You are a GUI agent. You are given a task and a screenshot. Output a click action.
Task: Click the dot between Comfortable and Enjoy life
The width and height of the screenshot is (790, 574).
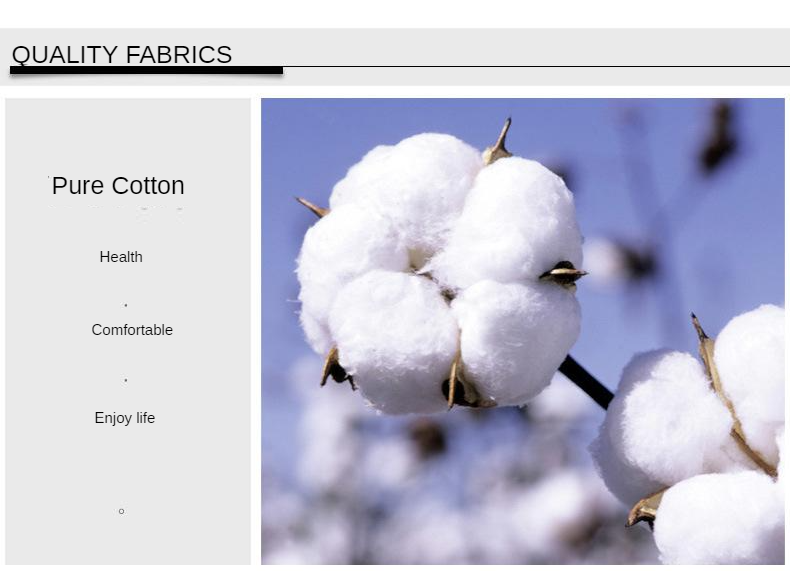click(125, 380)
